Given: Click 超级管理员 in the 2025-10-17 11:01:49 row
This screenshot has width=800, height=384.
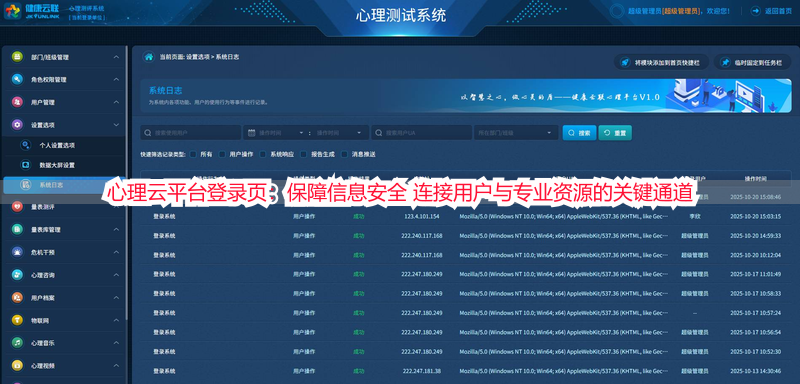Looking at the screenshot, I should pyautogui.click(x=694, y=274).
